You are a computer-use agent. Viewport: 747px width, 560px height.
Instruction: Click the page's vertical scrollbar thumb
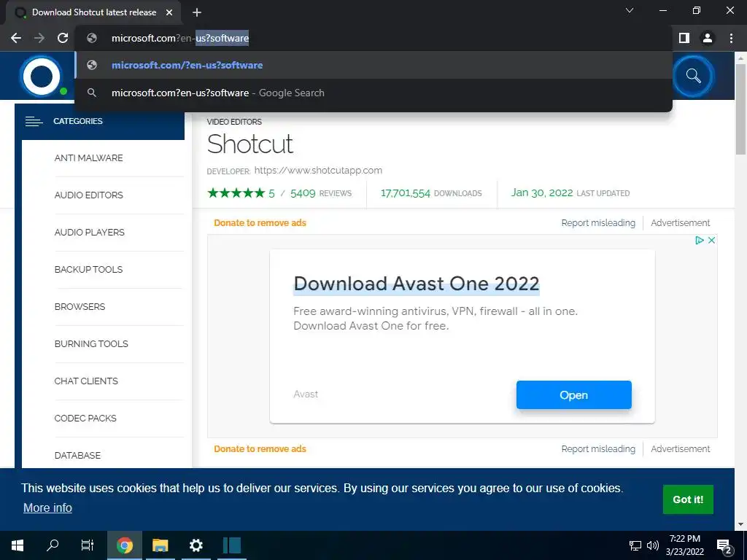(740, 109)
